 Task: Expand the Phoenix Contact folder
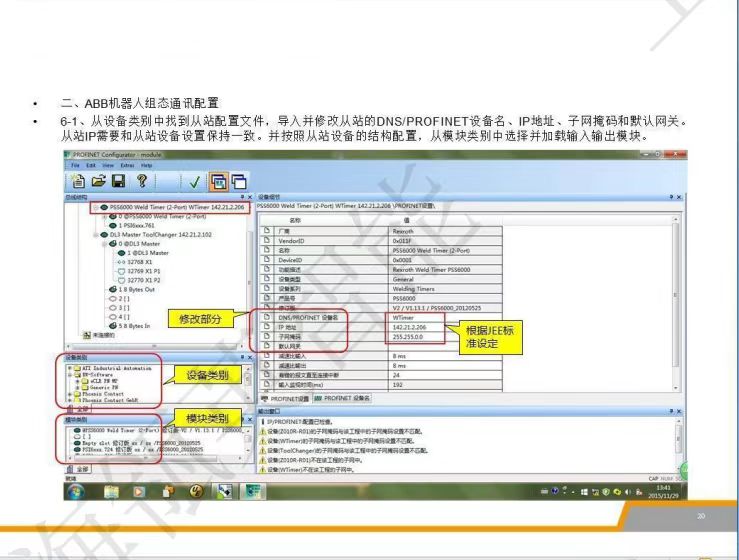click(70, 394)
